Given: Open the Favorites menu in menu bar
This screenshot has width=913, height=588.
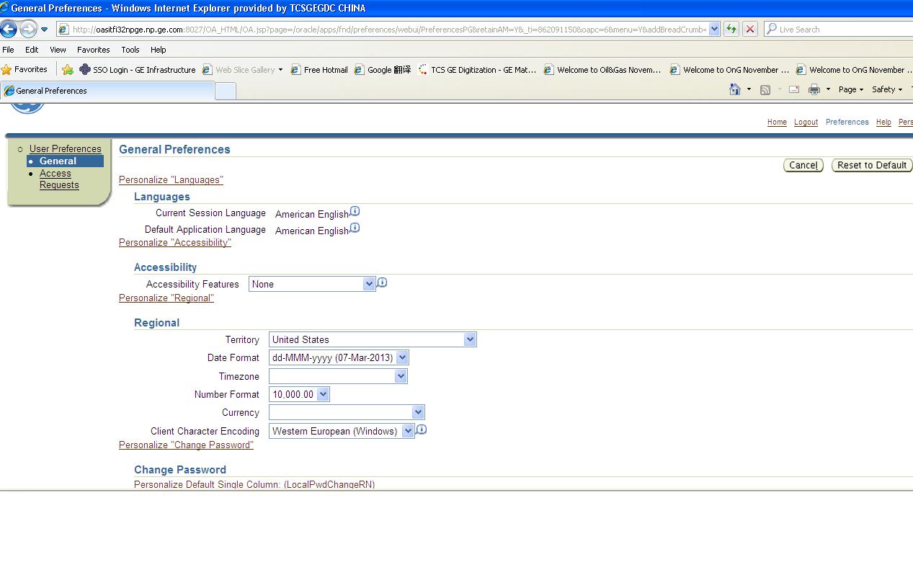Looking at the screenshot, I should point(94,50).
